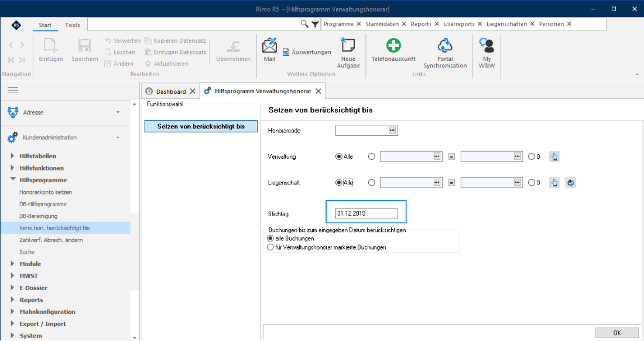Click the R5 application logo
The height and width of the screenshot is (341, 644).
[16, 25]
